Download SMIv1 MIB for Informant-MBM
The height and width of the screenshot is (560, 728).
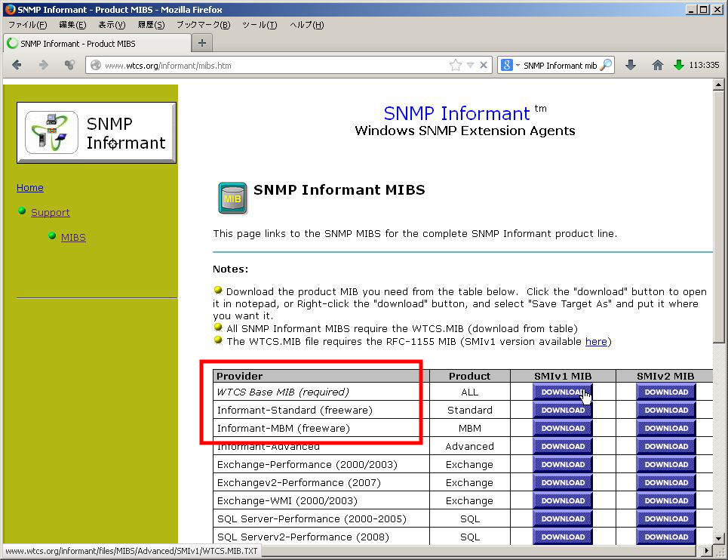pyautogui.click(x=563, y=428)
